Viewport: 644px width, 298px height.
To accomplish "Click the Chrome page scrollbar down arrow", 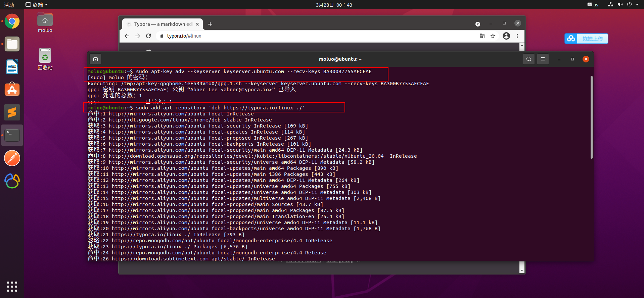I will [x=522, y=270].
